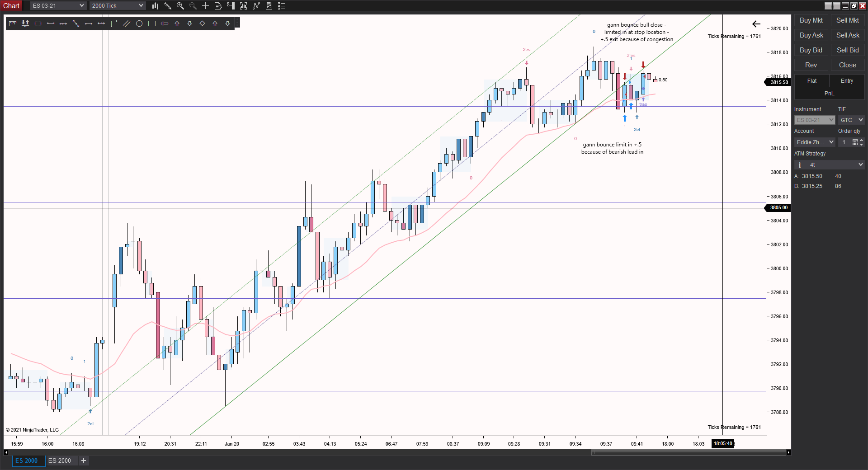Select the risk-reward drawing tool
Image resolution: width=868 pixels, height=470 pixels.
click(25, 23)
